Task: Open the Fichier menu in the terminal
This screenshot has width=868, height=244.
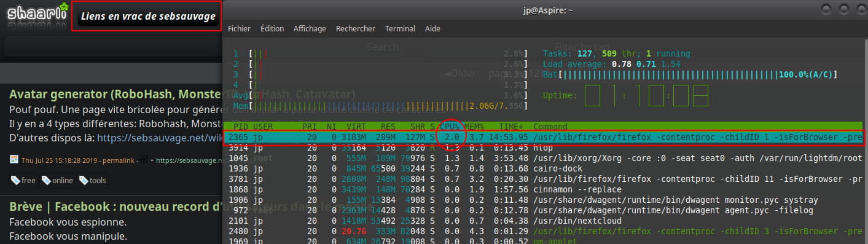Action: 239,28
